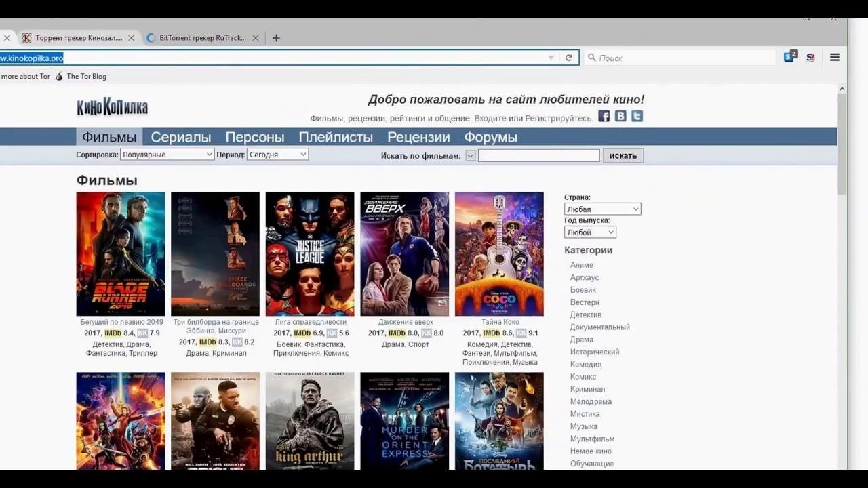
Task: Select the Боевик category
Action: coord(583,290)
